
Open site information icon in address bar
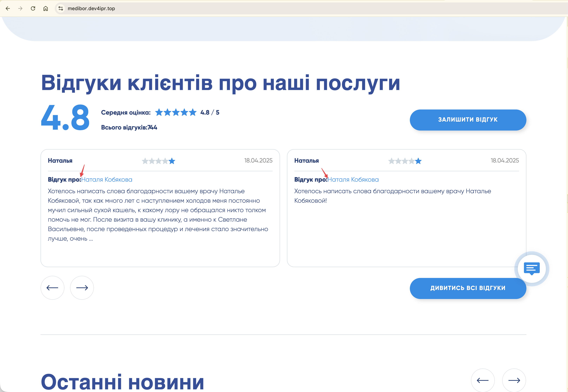pos(61,8)
